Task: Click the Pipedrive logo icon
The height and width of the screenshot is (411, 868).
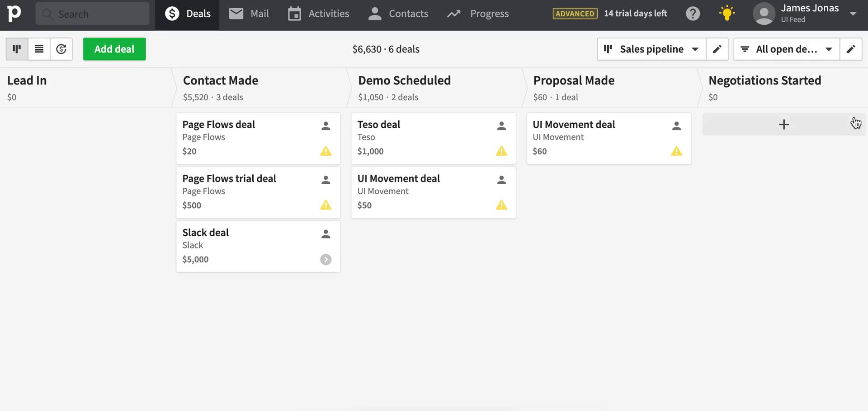Action: (x=14, y=14)
